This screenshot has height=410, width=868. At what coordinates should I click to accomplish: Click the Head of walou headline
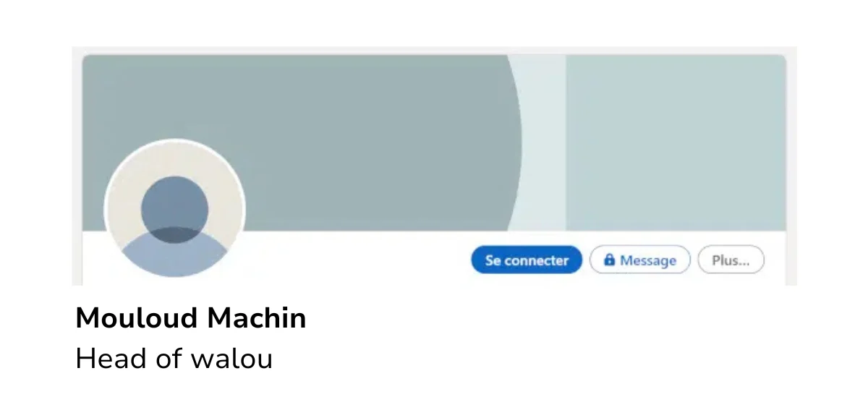pos(174,359)
